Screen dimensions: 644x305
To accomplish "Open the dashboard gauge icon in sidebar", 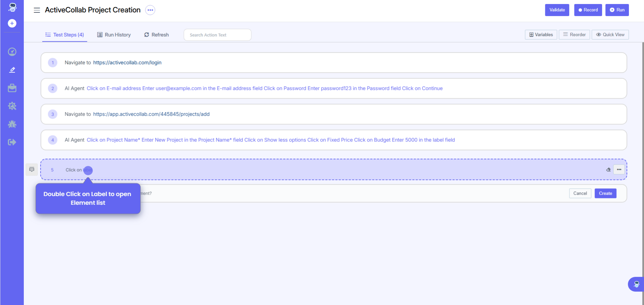I will (x=12, y=52).
